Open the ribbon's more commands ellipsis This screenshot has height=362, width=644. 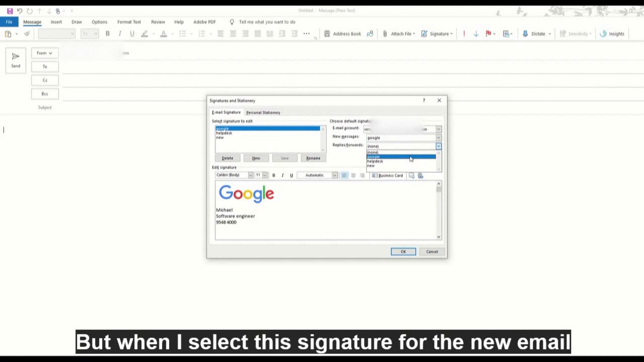pos(306,34)
